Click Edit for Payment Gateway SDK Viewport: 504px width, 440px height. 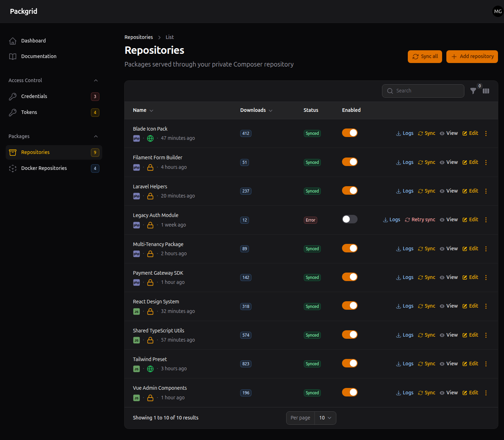point(470,278)
